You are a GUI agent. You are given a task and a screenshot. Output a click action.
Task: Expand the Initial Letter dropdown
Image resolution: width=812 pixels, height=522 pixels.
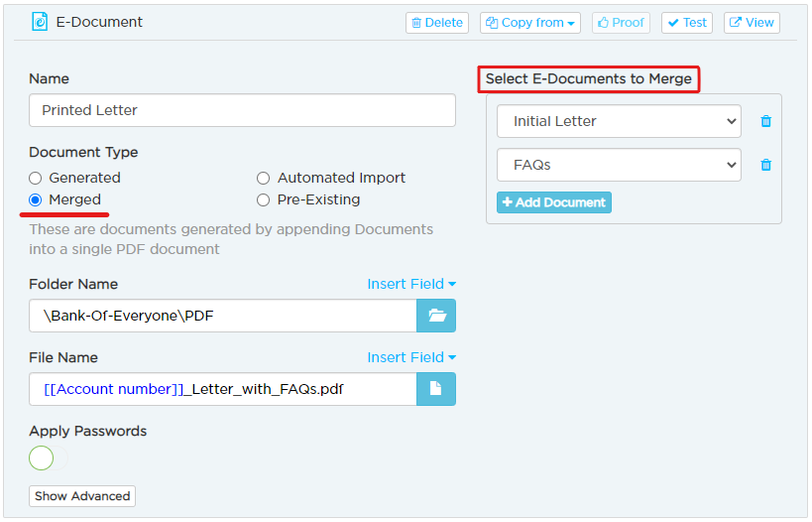click(x=619, y=121)
